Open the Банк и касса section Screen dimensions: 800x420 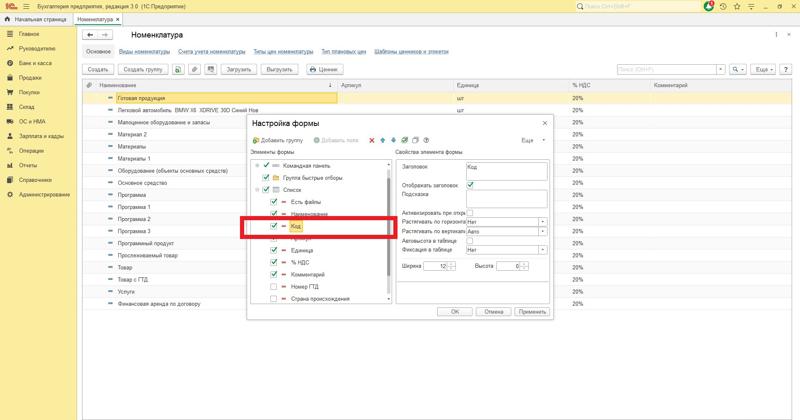coord(35,63)
